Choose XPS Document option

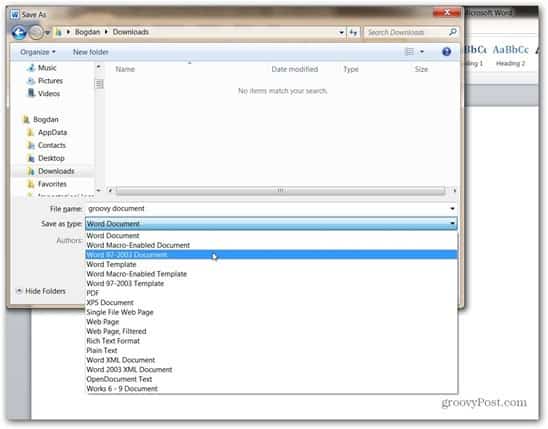[x=271, y=303]
